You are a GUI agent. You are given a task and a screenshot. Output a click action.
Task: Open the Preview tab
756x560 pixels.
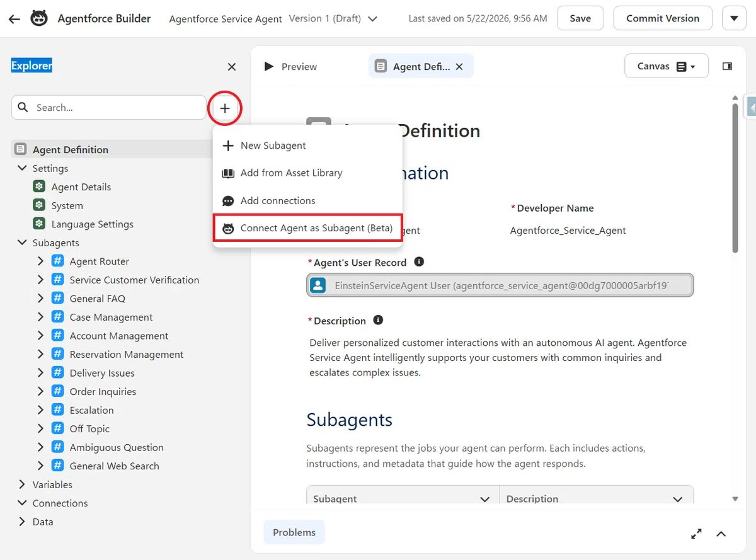[290, 67]
